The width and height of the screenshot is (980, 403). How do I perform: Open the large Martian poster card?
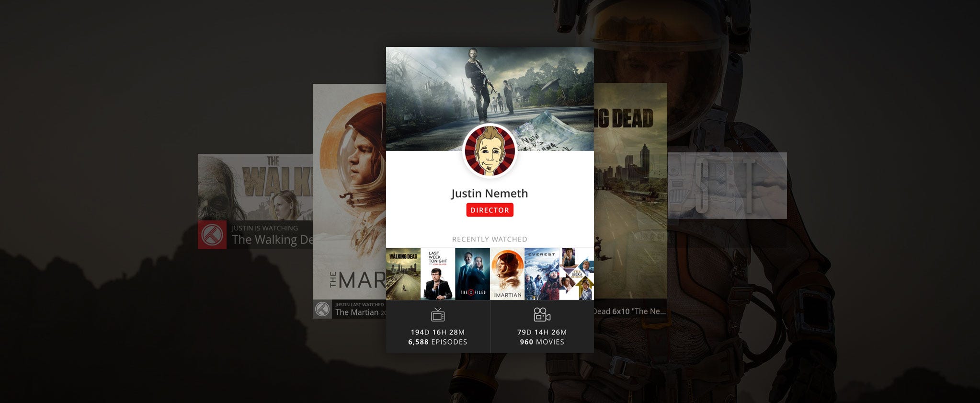pos(350,192)
